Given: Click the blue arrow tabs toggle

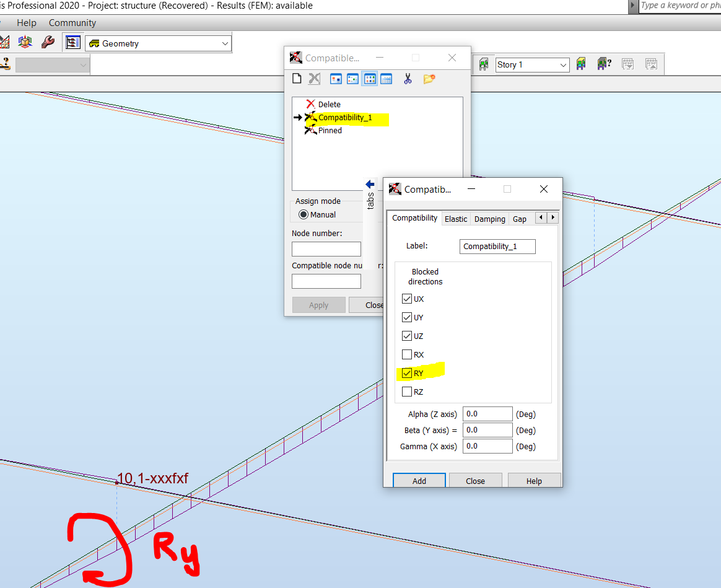Looking at the screenshot, I should (x=370, y=185).
